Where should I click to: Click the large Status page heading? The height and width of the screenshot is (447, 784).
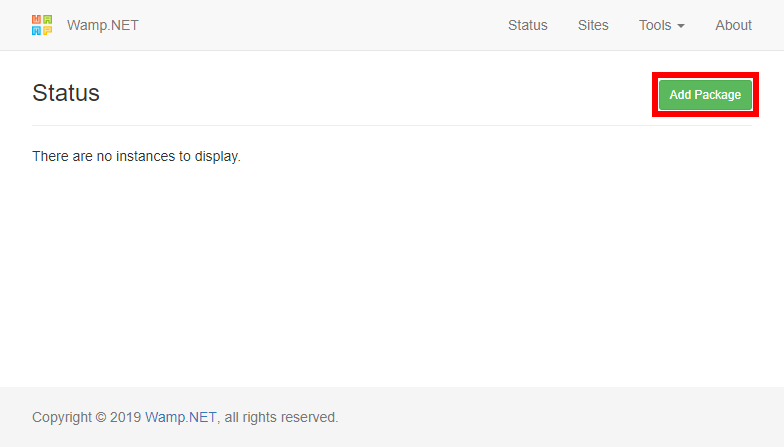point(66,93)
